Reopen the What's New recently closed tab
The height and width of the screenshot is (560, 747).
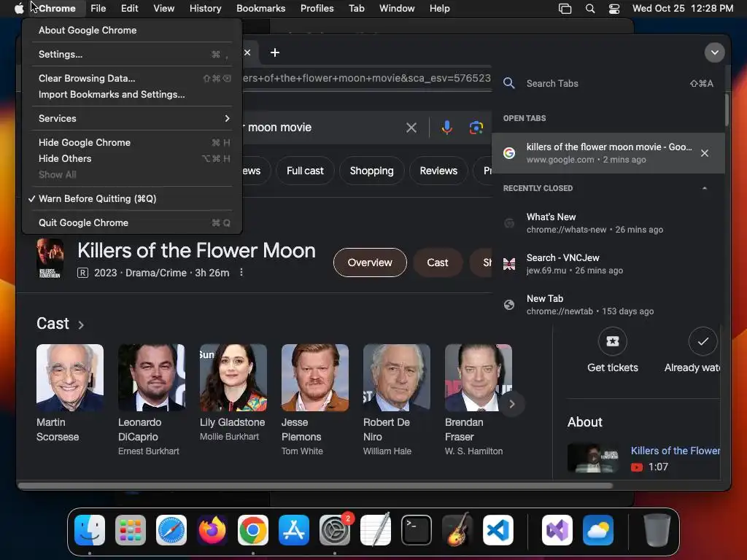point(608,223)
